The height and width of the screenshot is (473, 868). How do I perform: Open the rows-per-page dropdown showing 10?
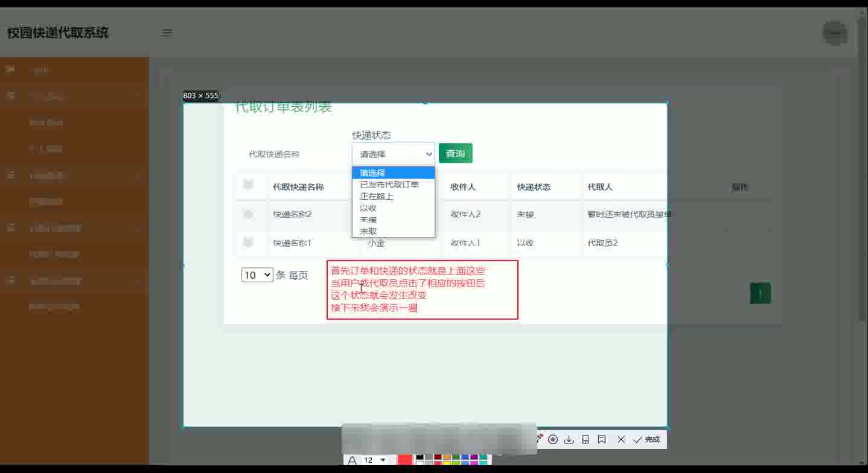[257, 275]
